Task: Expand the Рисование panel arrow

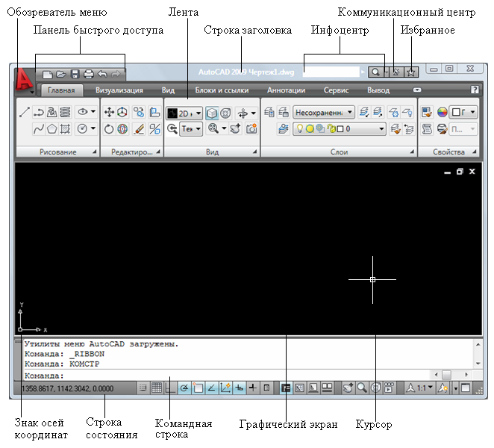Action: pyautogui.click(x=94, y=152)
